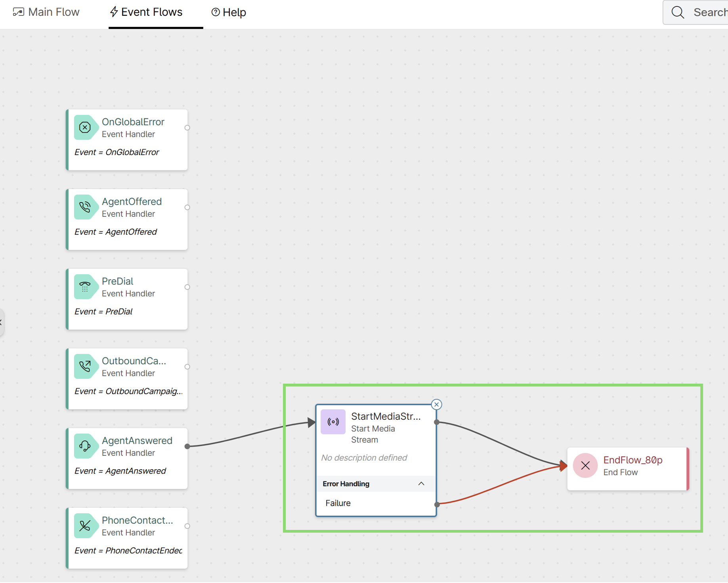Remove the StartMediaStream node via X button
Viewport: 728px width, 583px height.
[436, 405]
